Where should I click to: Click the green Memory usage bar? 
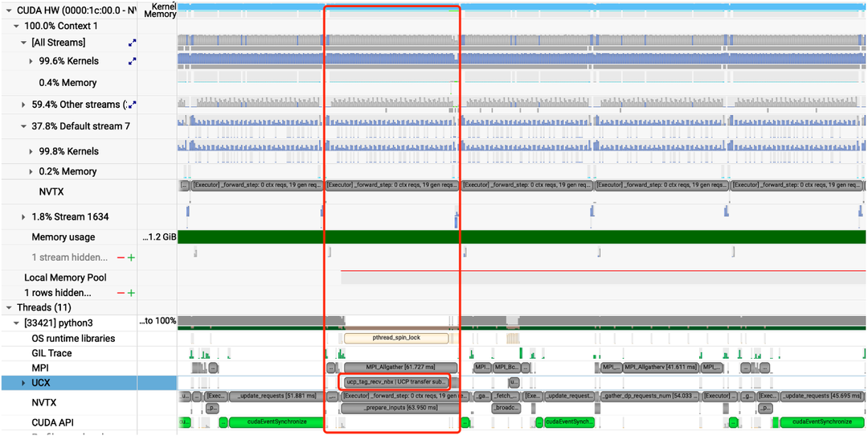[521, 237]
